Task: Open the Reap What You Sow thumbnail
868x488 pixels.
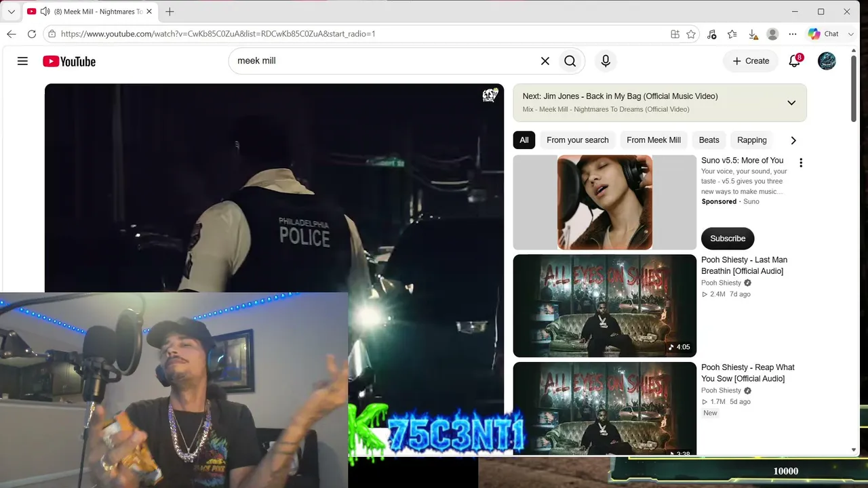Action: coord(605,408)
